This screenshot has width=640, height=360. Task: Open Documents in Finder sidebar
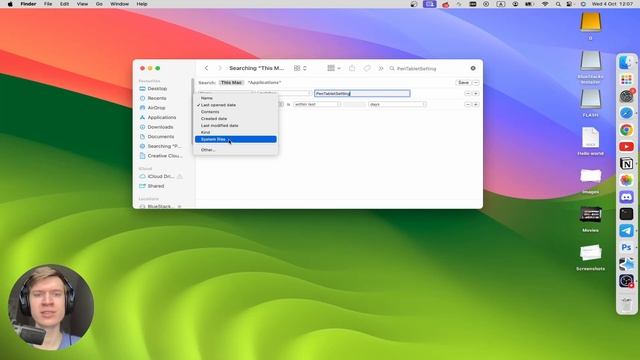tap(161, 137)
